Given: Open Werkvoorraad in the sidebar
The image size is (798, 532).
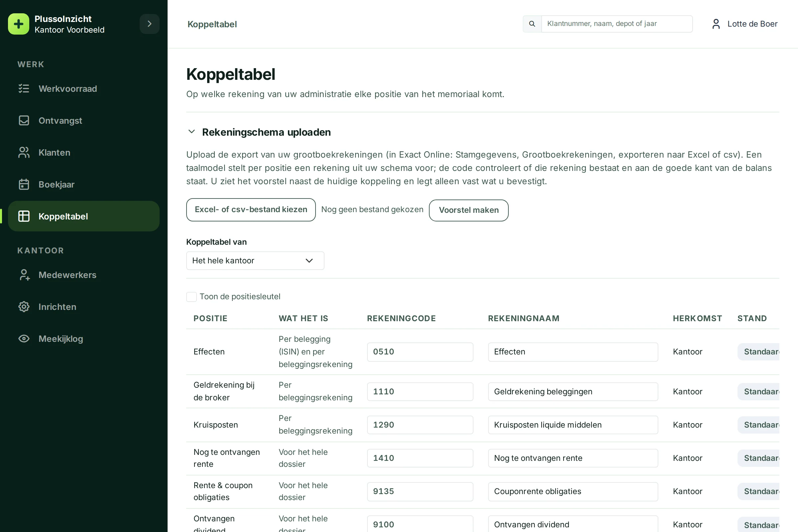Looking at the screenshot, I should coord(84,88).
